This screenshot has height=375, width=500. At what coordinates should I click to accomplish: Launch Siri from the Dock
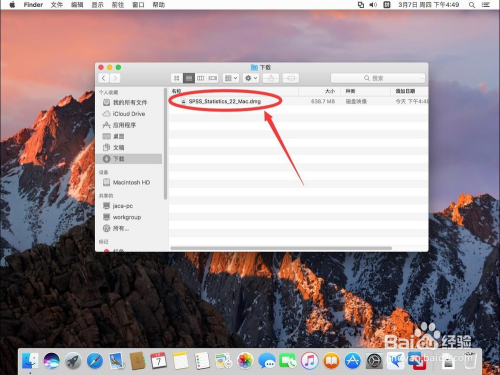[51, 361]
